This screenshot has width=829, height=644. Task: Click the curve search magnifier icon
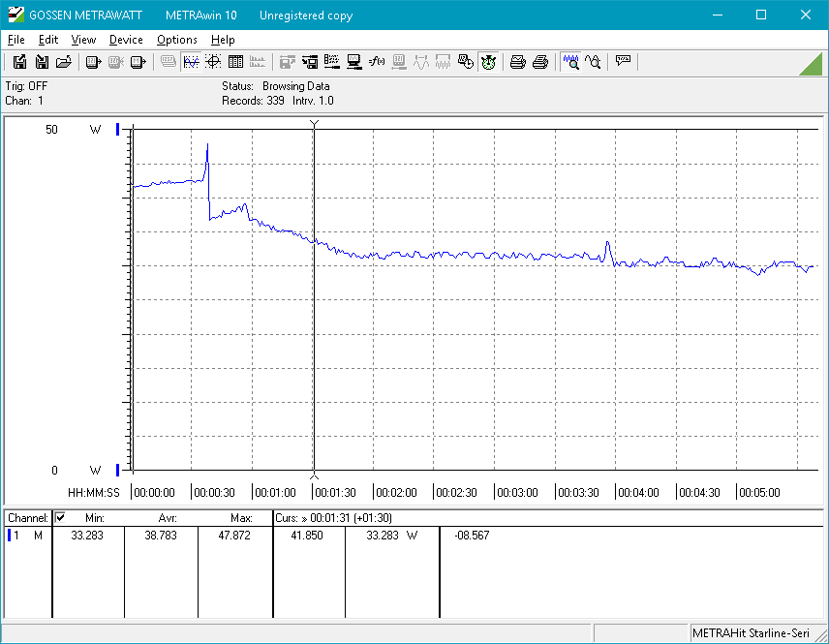pyautogui.click(x=594, y=62)
